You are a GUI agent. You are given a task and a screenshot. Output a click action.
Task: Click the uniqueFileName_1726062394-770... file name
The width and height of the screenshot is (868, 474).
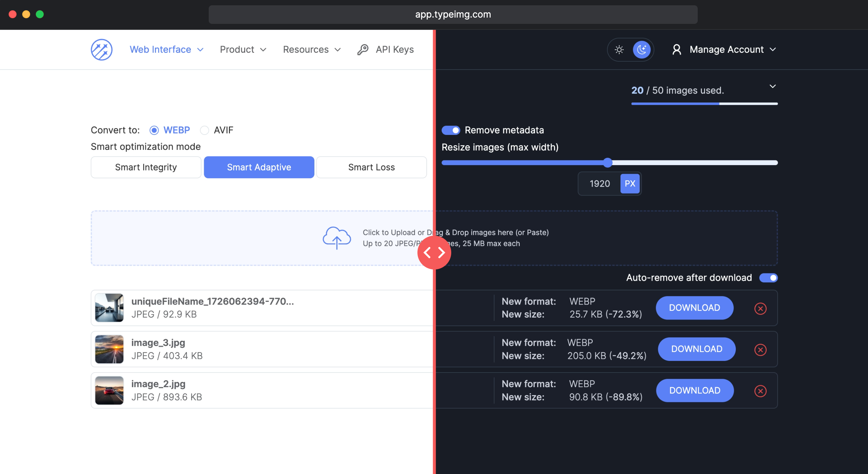(213, 301)
